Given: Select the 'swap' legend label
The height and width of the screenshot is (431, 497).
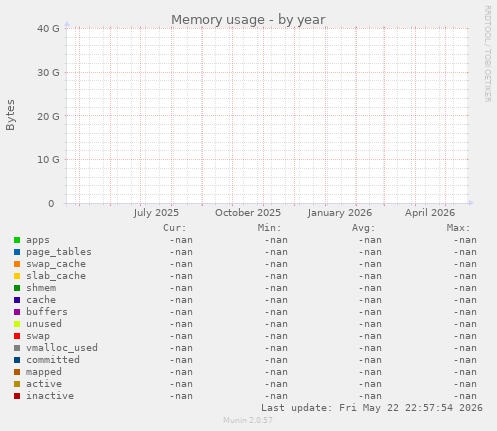Looking at the screenshot, I should coord(38,336).
